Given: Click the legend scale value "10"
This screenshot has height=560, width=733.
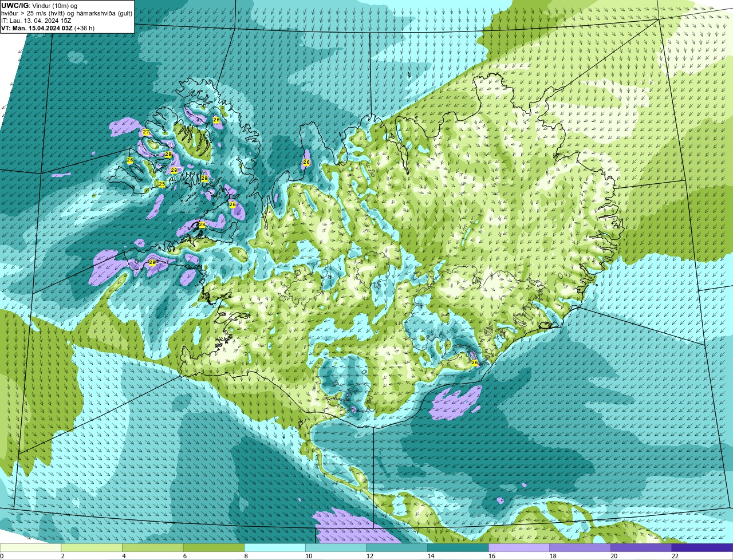Looking at the screenshot, I should coord(309,556).
